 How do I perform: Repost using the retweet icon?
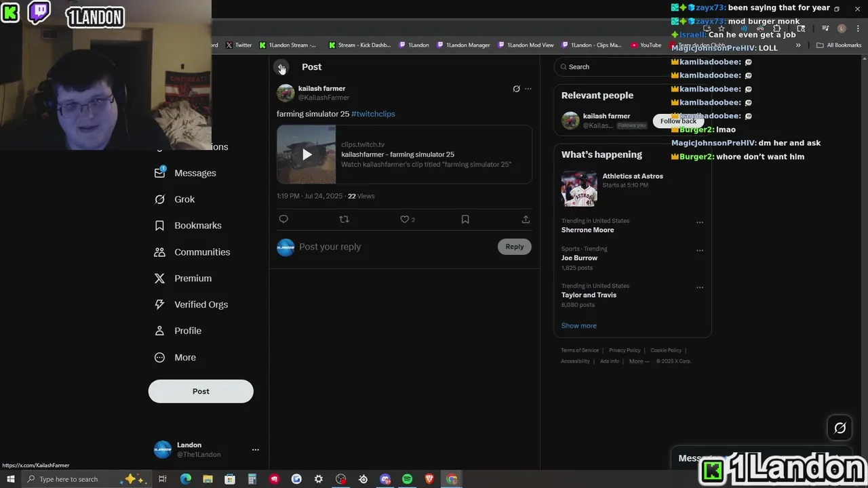pyautogui.click(x=344, y=219)
